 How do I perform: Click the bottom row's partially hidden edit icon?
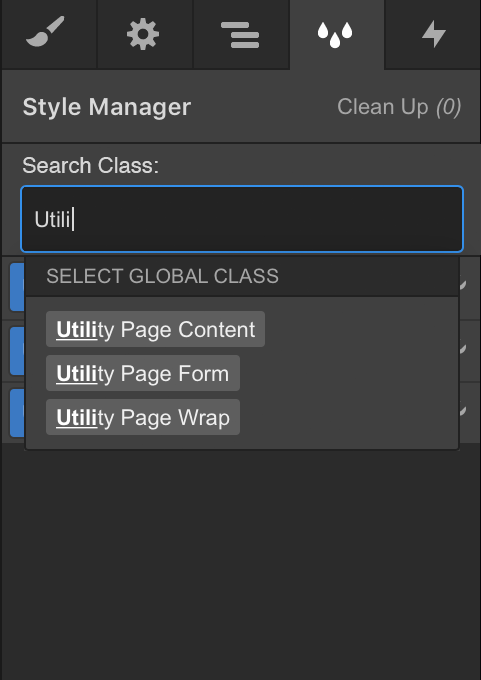point(463,410)
